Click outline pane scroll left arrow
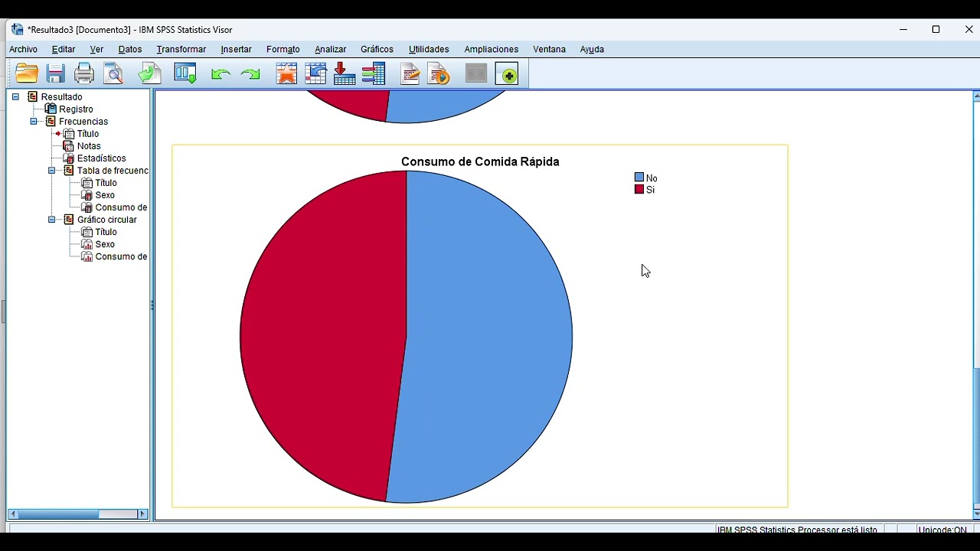This screenshot has width=980, height=551. (x=13, y=514)
